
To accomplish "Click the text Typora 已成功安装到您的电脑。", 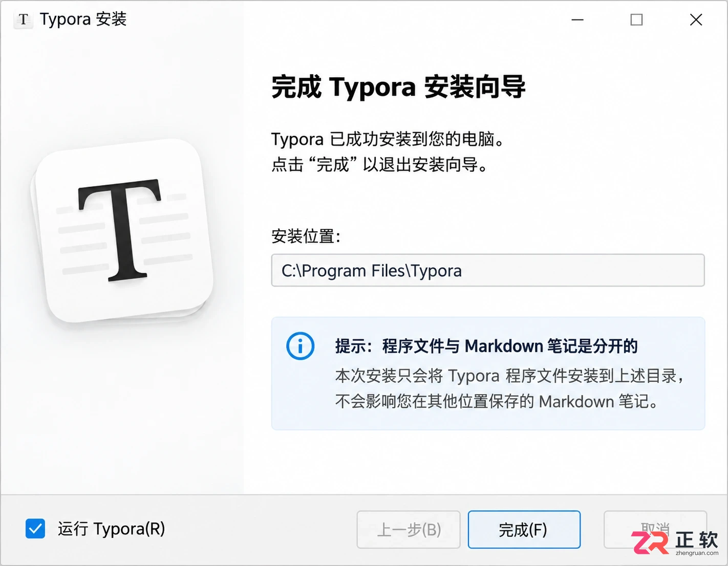I will (388, 139).
